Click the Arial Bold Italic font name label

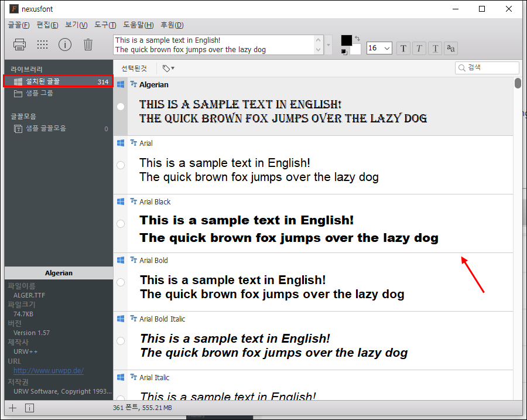coord(162,319)
